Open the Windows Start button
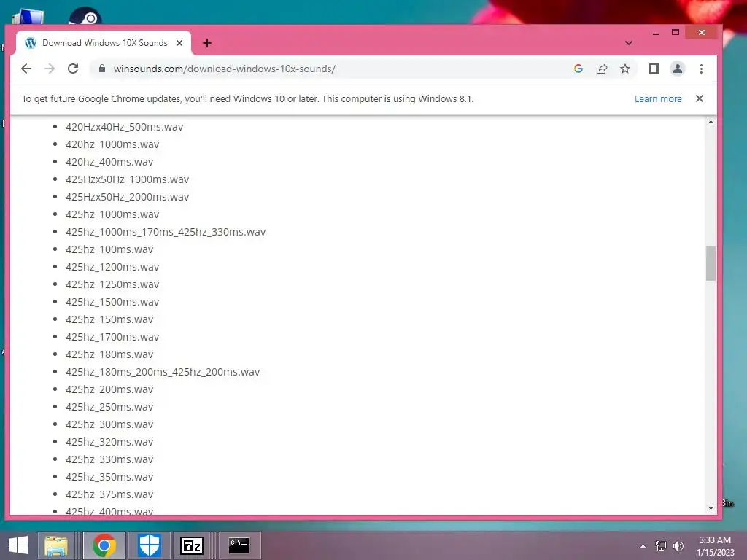Viewport: 747px width, 560px height. pos(18,545)
